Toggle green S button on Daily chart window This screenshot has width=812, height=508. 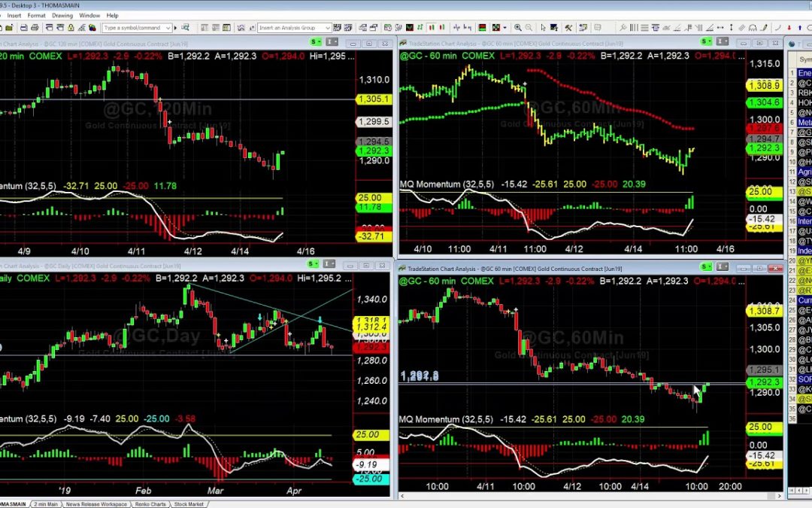click(x=313, y=264)
